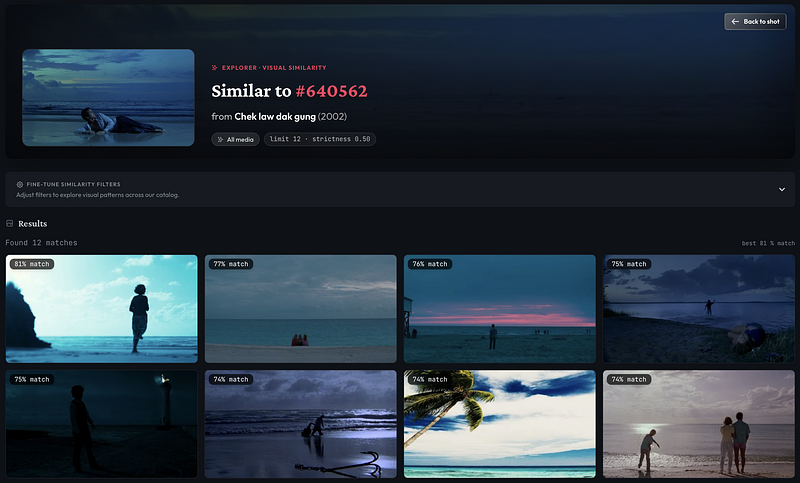Click the 'Results' heading

tap(33, 223)
